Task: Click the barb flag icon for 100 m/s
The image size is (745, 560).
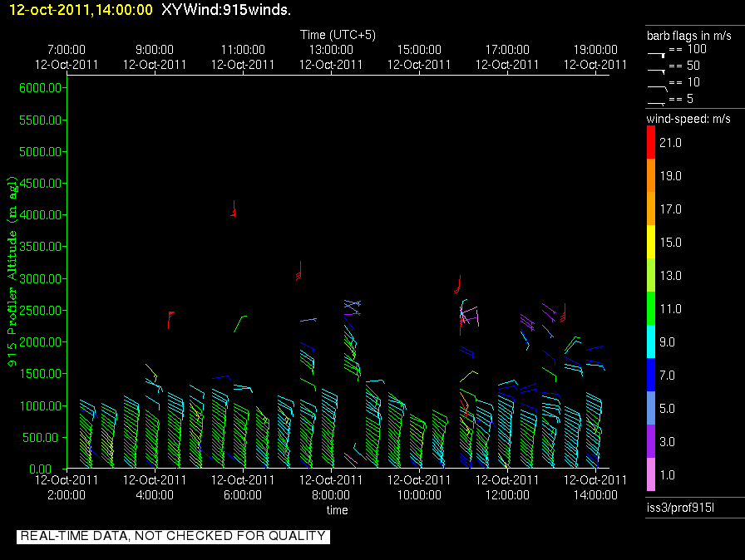Action: (x=657, y=55)
